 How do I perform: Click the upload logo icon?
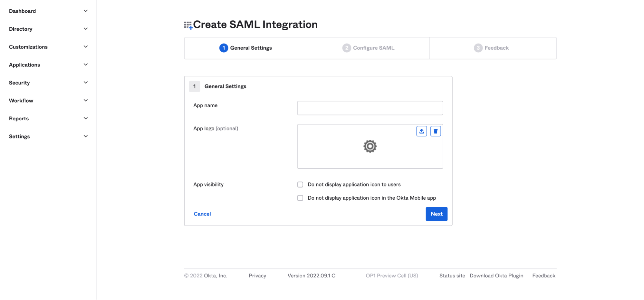tap(421, 131)
